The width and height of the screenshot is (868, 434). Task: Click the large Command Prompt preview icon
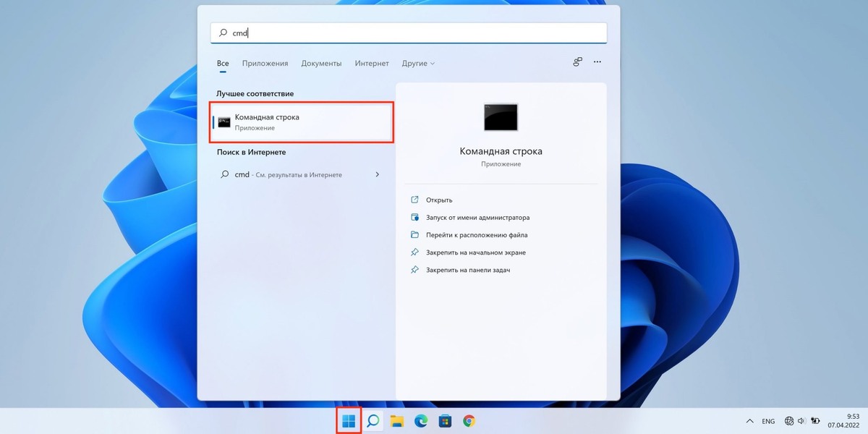point(501,117)
